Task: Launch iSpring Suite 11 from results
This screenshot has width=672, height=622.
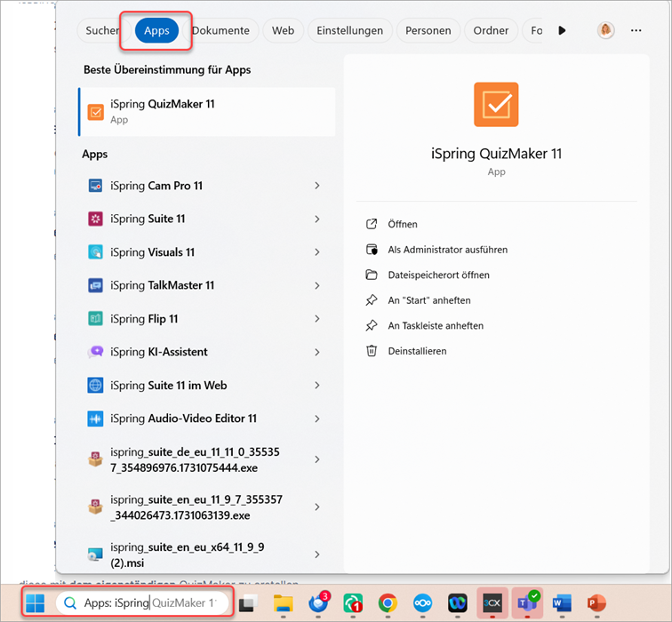Action: tap(148, 219)
